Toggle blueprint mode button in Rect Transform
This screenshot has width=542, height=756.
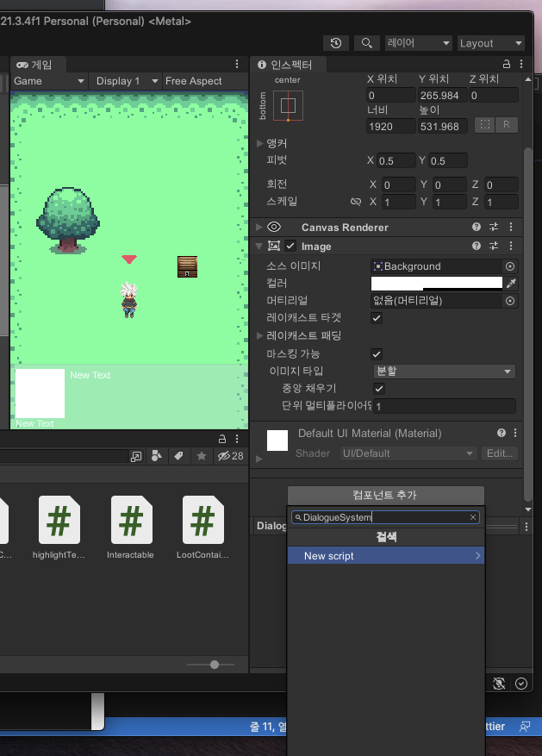click(x=484, y=125)
